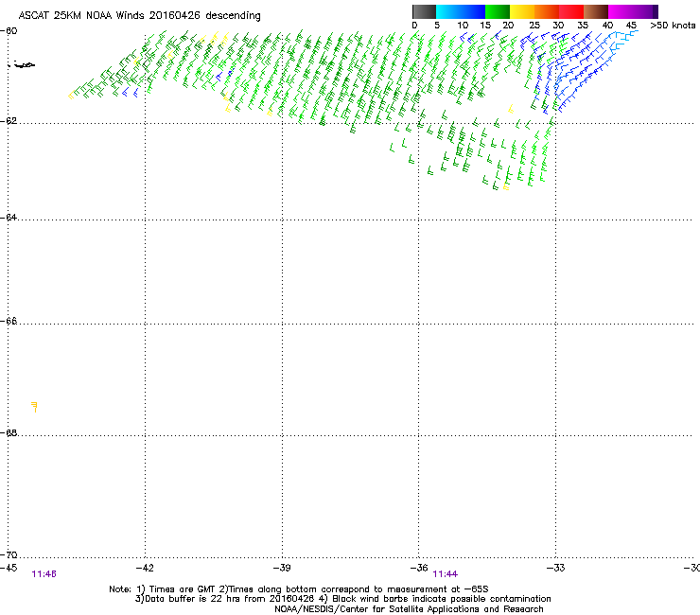This screenshot has height=615, width=700.
Task: Click the longitude label "-36"
Action: pyautogui.click(x=419, y=568)
